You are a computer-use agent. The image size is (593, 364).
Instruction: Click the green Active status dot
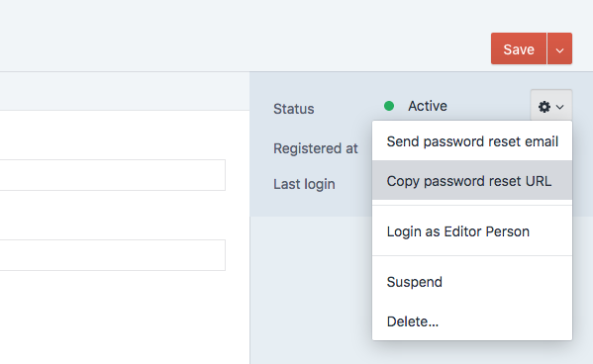point(389,106)
